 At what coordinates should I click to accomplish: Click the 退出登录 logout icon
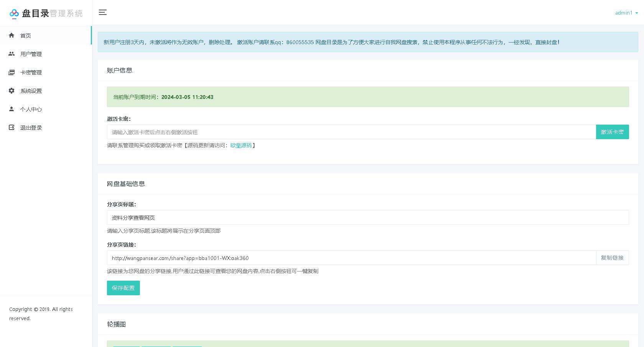coord(11,127)
